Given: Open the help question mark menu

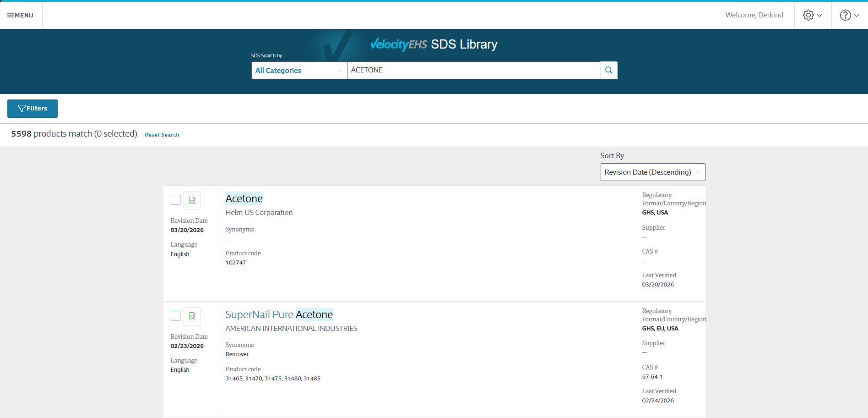Looking at the screenshot, I should click(x=845, y=15).
